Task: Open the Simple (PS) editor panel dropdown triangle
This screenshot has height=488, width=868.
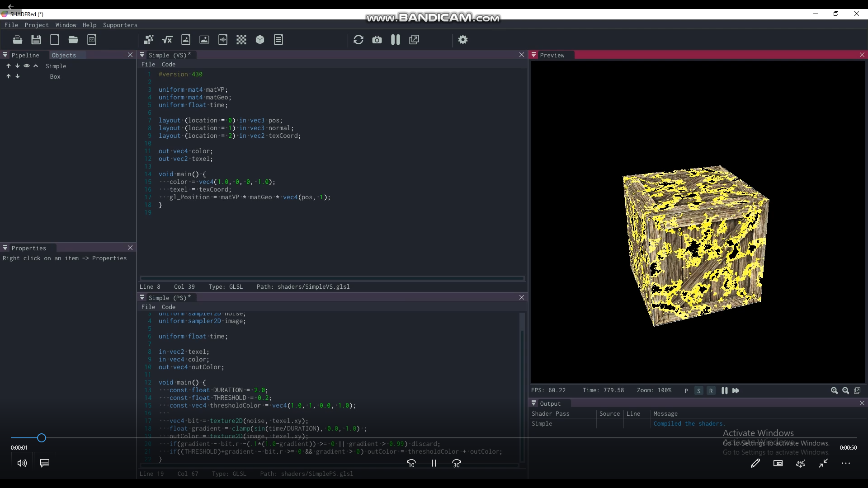Action: coord(142,297)
